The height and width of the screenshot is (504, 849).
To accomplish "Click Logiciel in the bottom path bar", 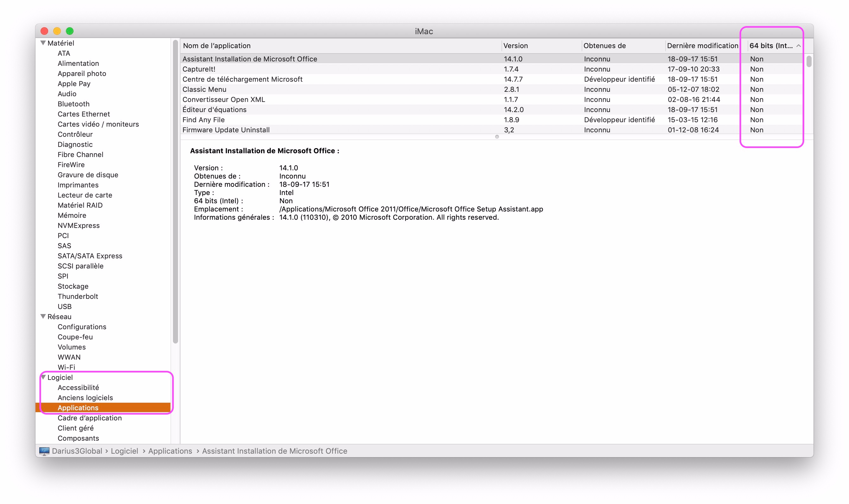I will click(124, 451).
